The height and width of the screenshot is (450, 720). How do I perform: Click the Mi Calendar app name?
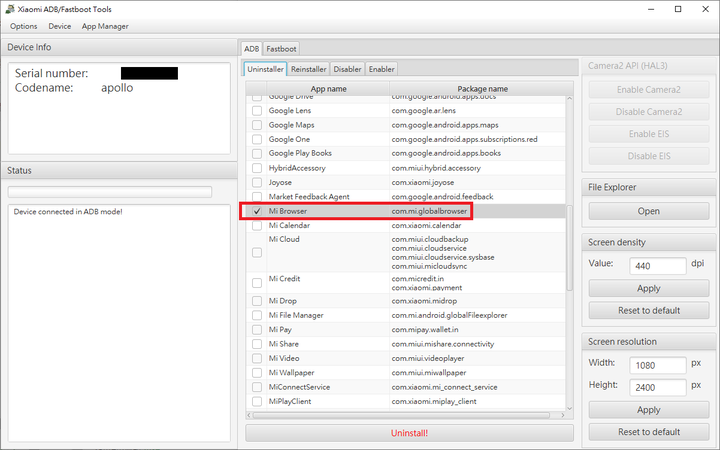click(x=289, y=225)
